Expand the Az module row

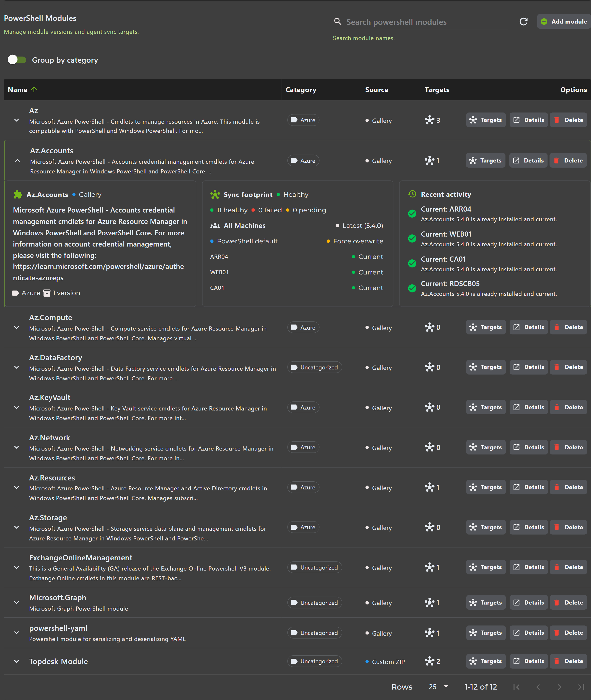click(17, 120)
